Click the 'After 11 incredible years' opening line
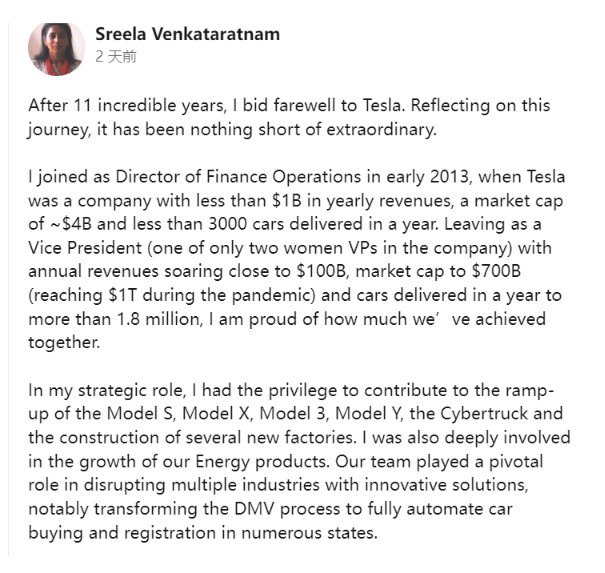This screenshot has height=573, width=605. tap(127, 105)
